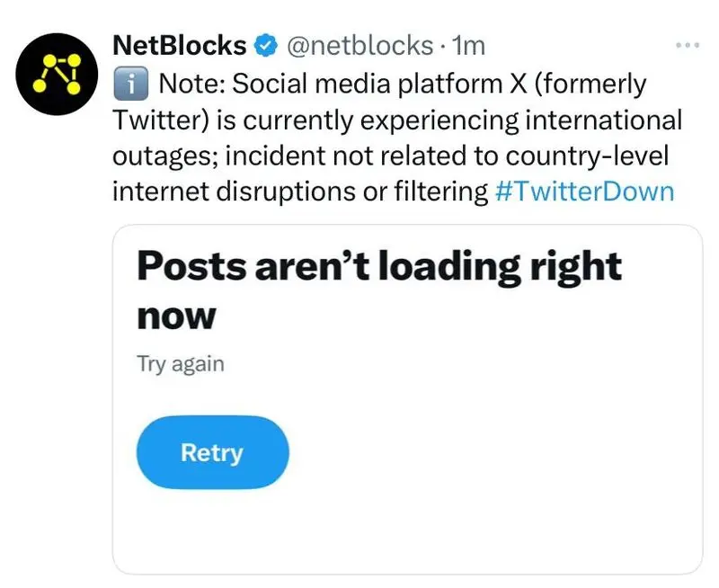719x588 pixels.
Task: Select the Posts aren't loading right heading
Action: coord(379,268)
